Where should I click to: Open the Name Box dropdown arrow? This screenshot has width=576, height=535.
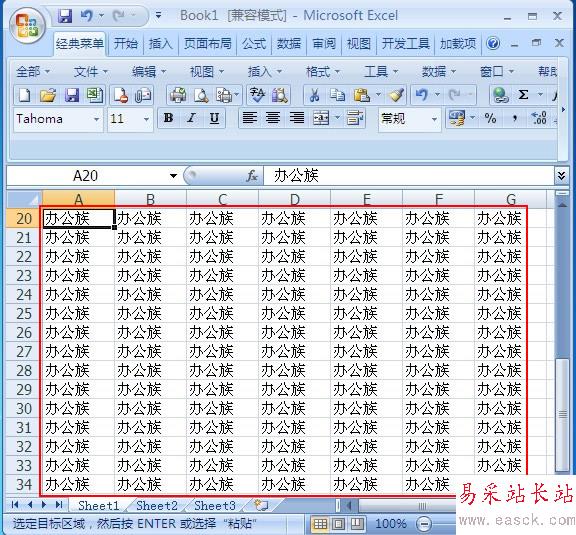coord(173,176)
